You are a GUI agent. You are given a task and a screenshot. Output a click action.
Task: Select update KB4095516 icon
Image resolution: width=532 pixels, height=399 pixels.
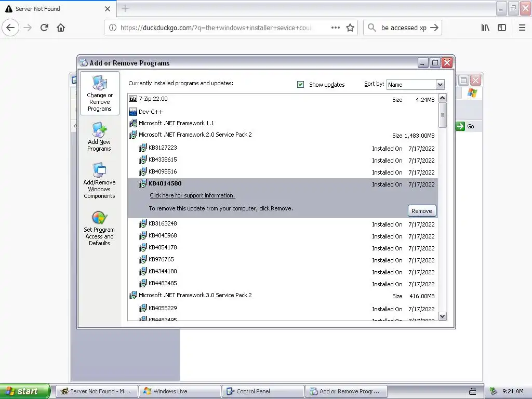[143, 171]
